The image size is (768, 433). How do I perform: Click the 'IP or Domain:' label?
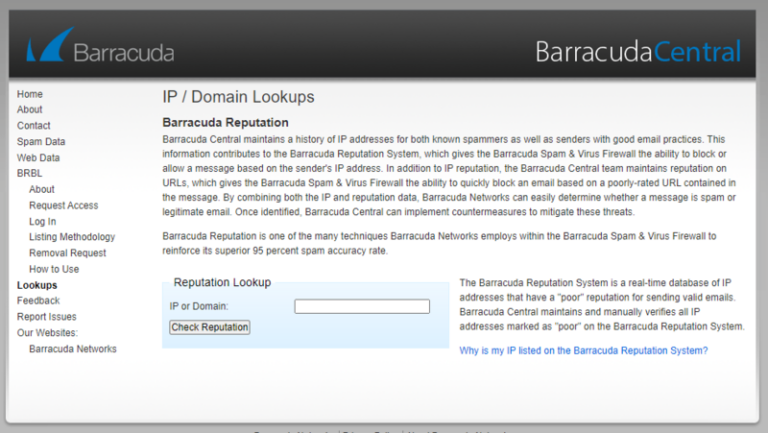point(199,307)
